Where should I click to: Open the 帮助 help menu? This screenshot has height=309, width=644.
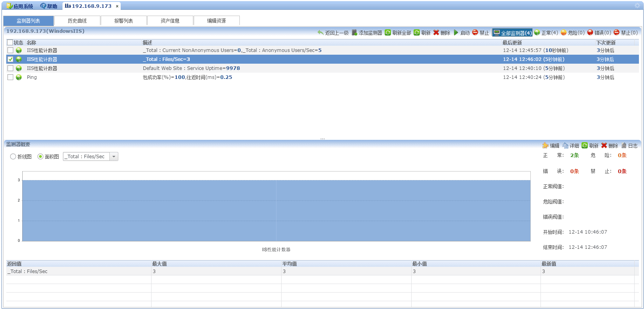click(49, 6)
